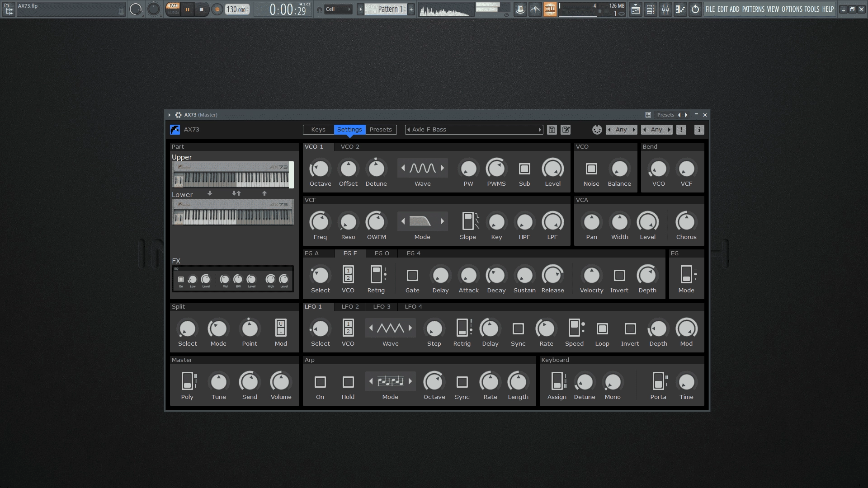868x488 pixels.
Task: Toggle the metronome icon
Action: 520,9
